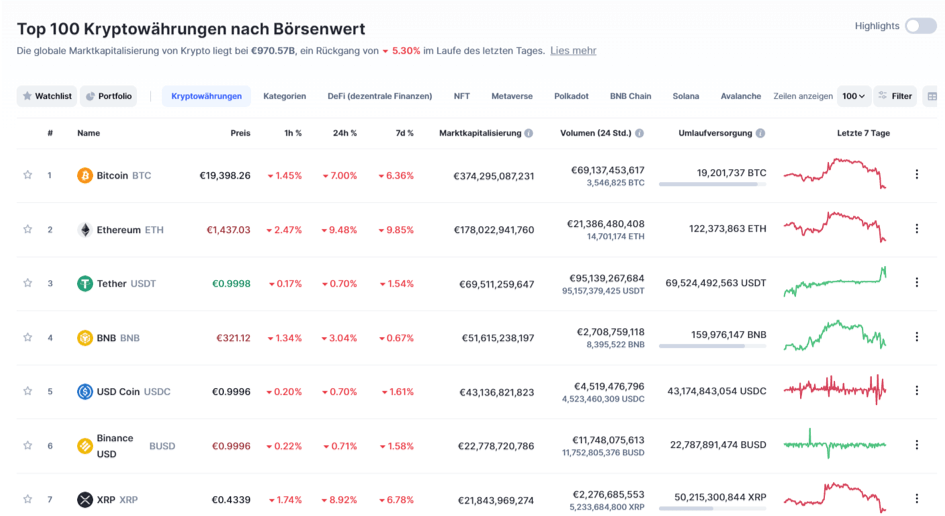Open the Metaverse tab
This screenshot has height=516, width=945.
pos(512,96)
